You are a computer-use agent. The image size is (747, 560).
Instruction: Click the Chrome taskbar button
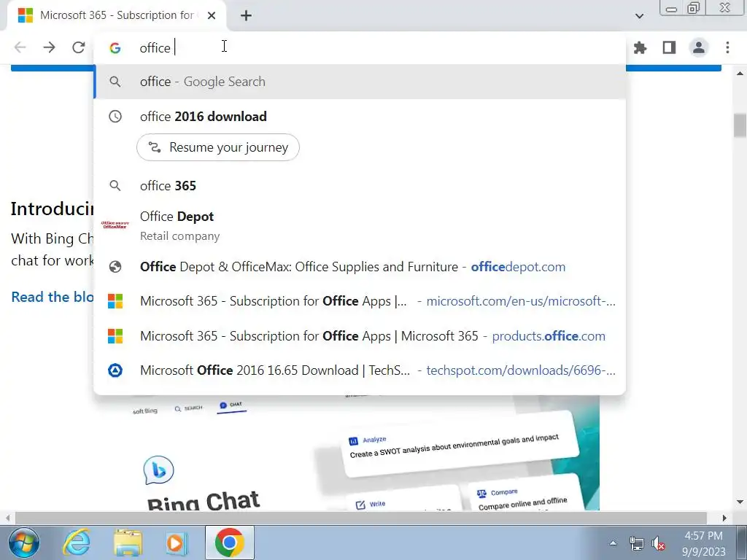pos(230,542)
